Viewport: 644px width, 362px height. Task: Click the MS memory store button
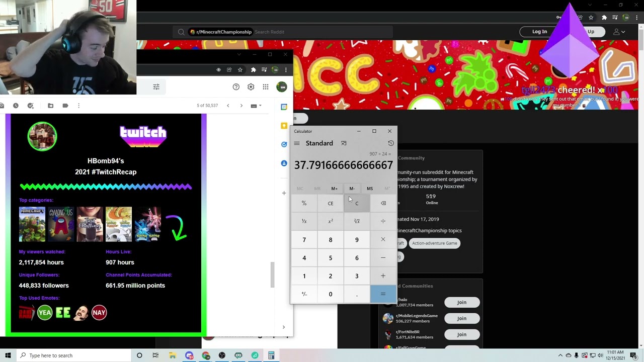tap(370, 189)
